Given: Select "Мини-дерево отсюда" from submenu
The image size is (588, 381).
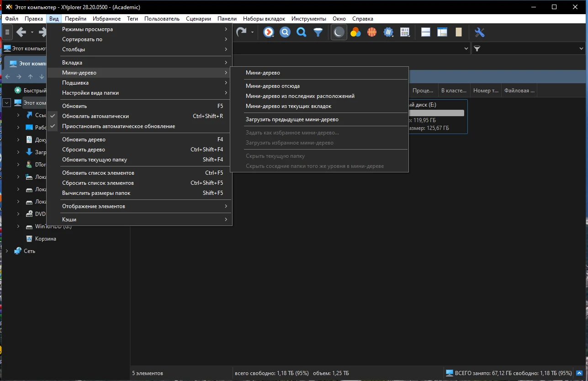Looking at the screenshot, I should (x=273, y=86).
